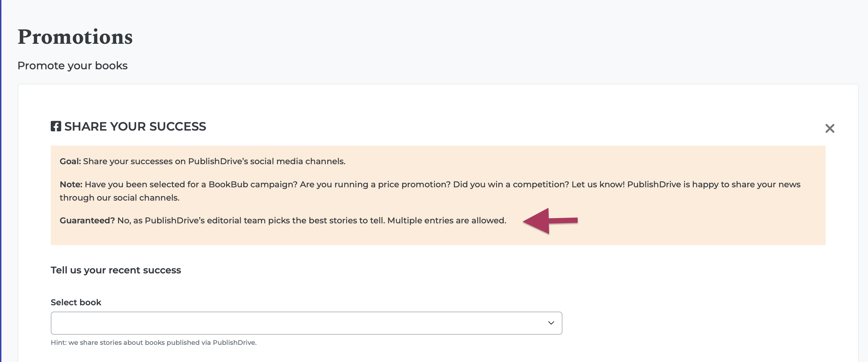Click the Tell us your recent success header
The height and width of the screenshot is (362, 868).
tap(116, 270)
